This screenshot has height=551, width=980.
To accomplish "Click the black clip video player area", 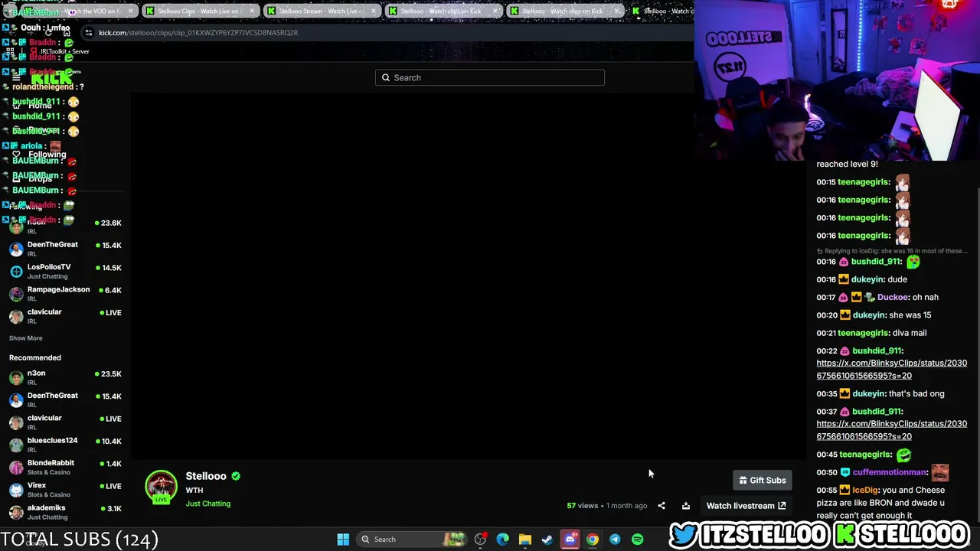I will tap(468, 275).
